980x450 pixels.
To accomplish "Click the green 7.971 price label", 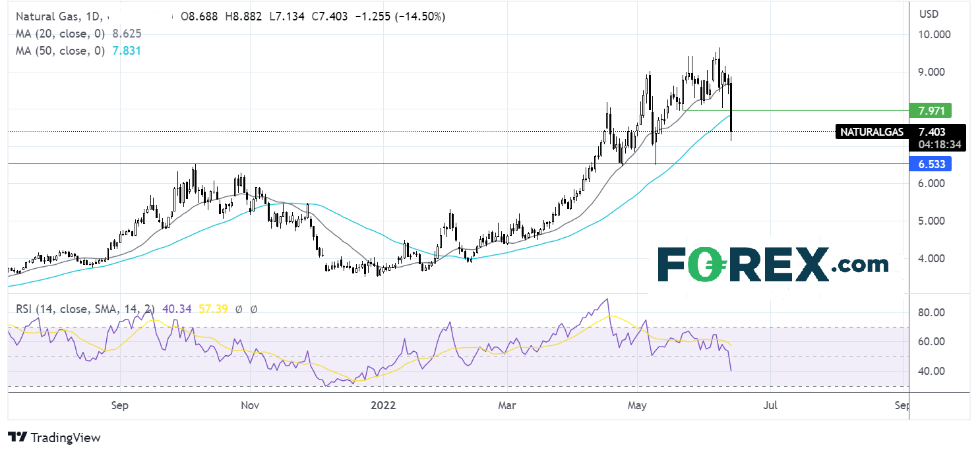I will 929,110.
